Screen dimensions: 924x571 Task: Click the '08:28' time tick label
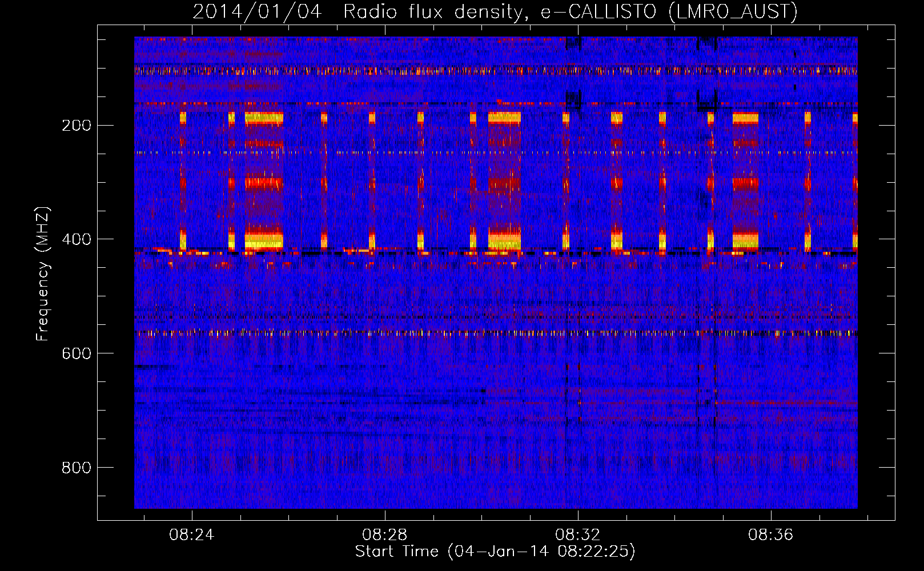[x=385, y=534]
